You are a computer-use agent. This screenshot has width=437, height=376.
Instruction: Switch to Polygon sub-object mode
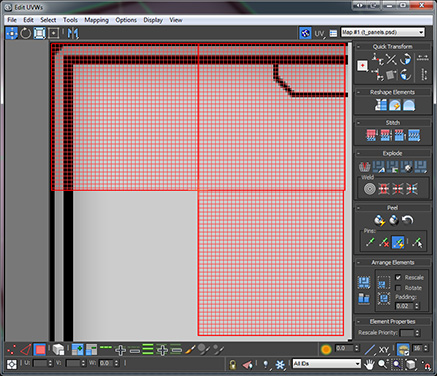point(40,350)
